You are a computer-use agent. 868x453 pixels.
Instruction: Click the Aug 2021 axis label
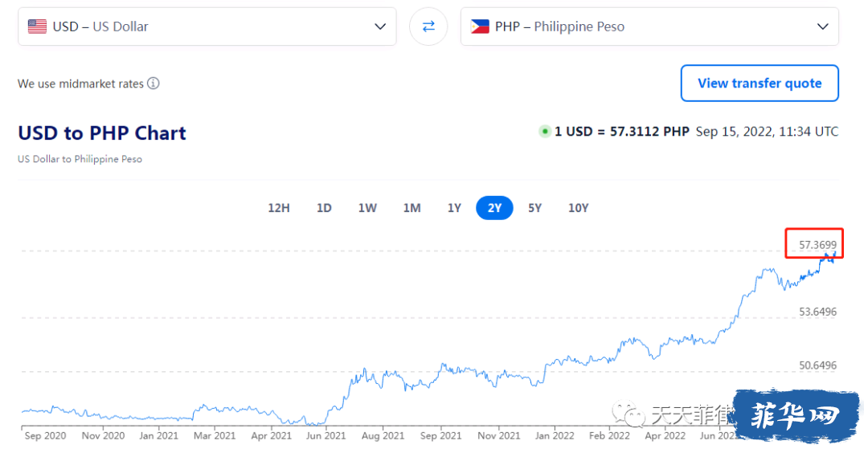383,436
